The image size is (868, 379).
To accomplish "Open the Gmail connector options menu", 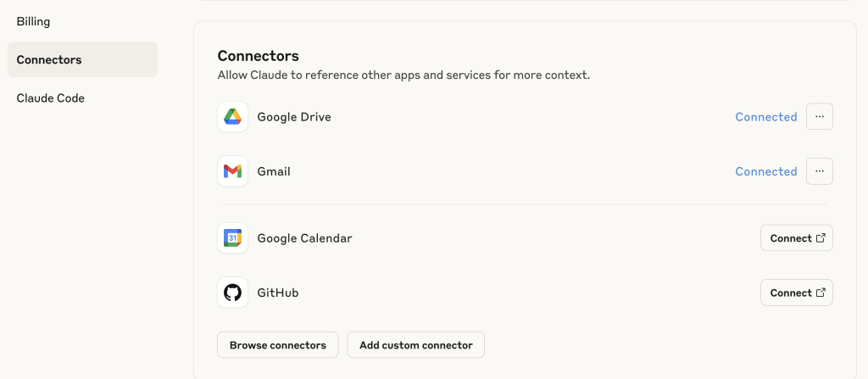I will pyautogui.click(x=819, y=171).
